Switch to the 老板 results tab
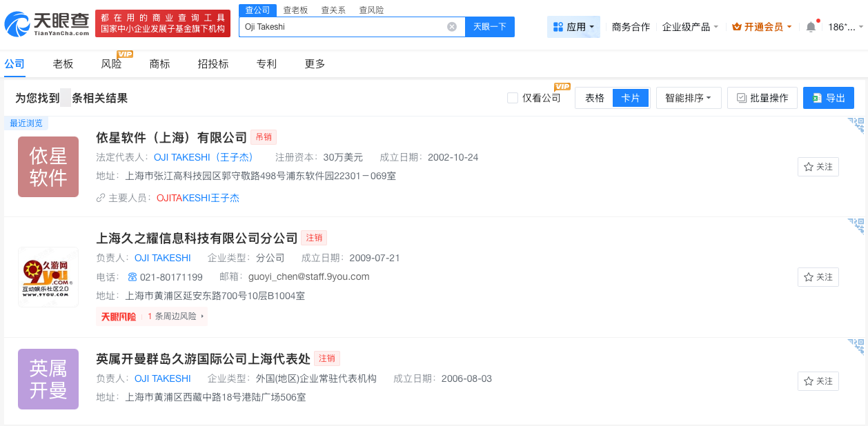The height and width of the screenshot is (426, 868). coord(63,63)
